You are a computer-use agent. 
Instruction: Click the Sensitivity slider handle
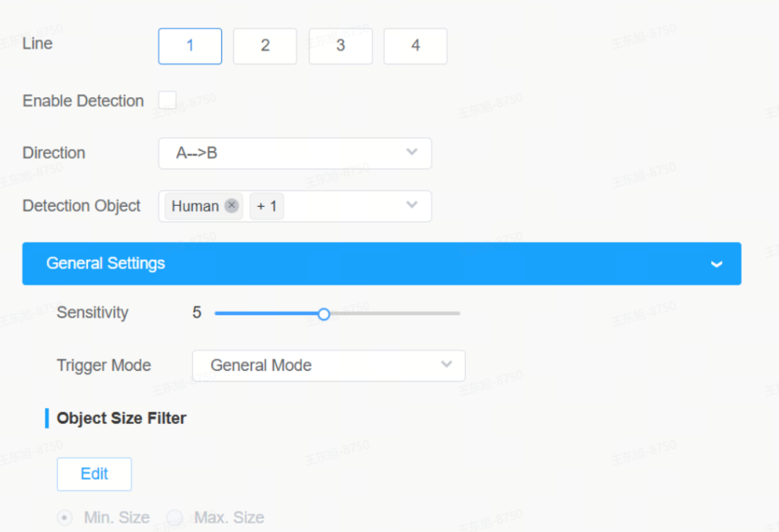324,314
